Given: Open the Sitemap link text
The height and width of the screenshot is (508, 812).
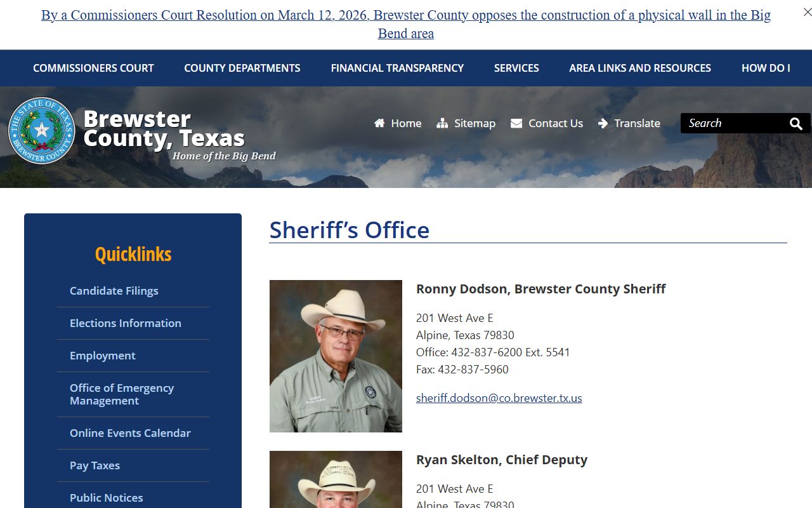Looking at the screenshot, I should pyautogui.click(x=475, y=123).
